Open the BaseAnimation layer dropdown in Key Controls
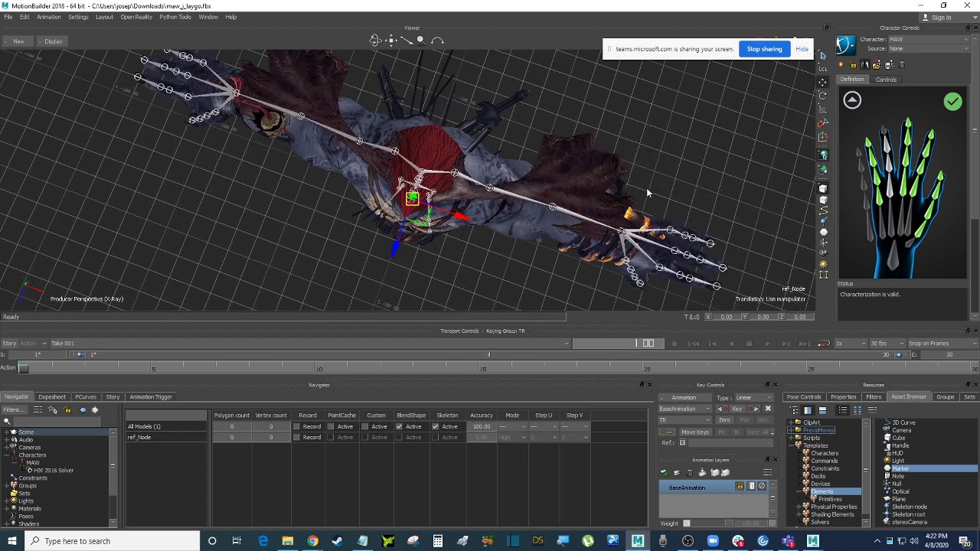This screenshot has height=551, width=980. pyautogui.click(x=685, y=409)
